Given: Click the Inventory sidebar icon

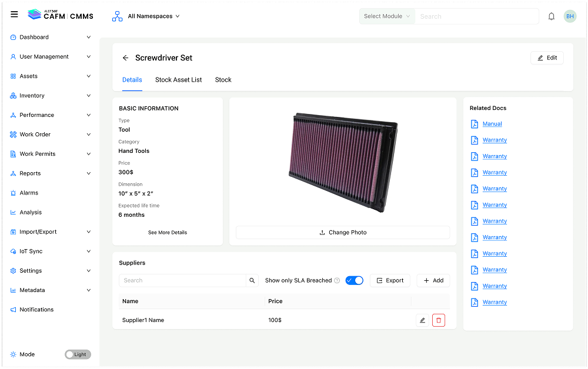Looking at the screenshot, I should tap(13, 96).
